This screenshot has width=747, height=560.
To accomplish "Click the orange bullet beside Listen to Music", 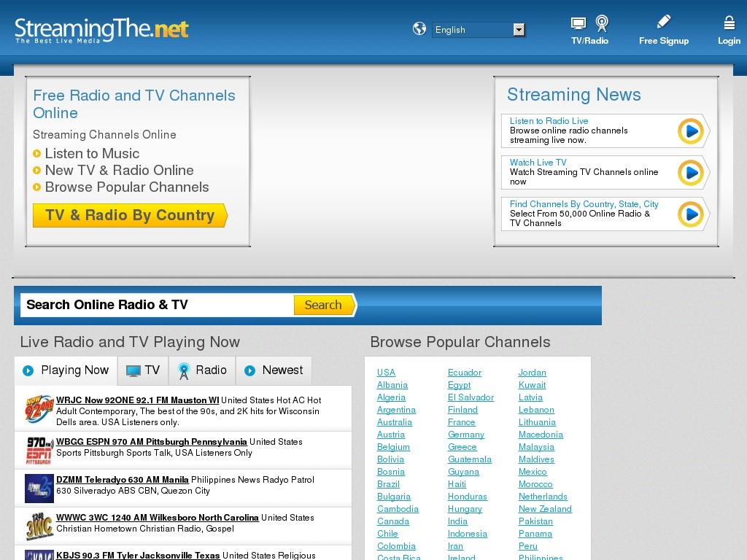I will coord(36,153).
